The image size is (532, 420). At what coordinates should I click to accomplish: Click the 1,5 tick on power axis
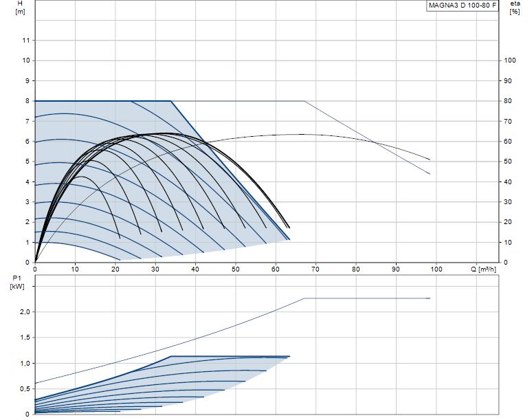24,338
